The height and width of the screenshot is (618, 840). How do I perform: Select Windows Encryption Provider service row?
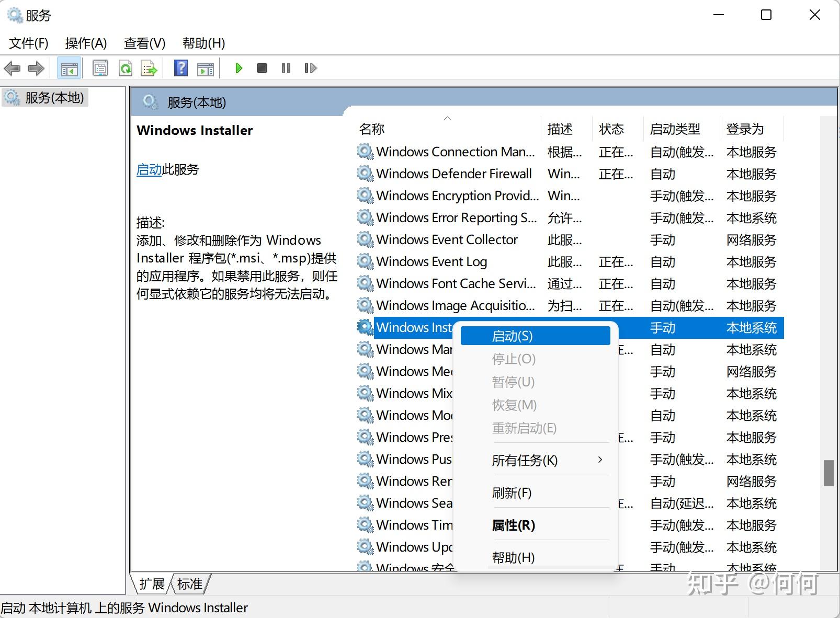click(569, 196)
